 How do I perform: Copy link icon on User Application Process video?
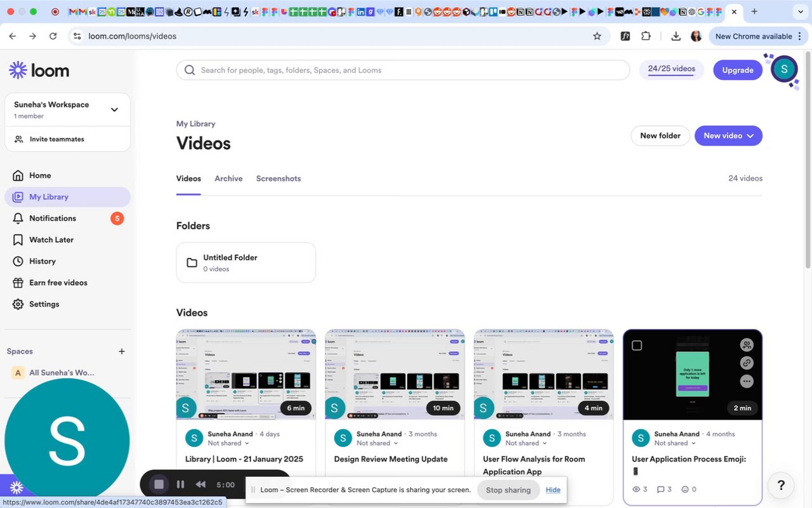[x=747, y=363]
